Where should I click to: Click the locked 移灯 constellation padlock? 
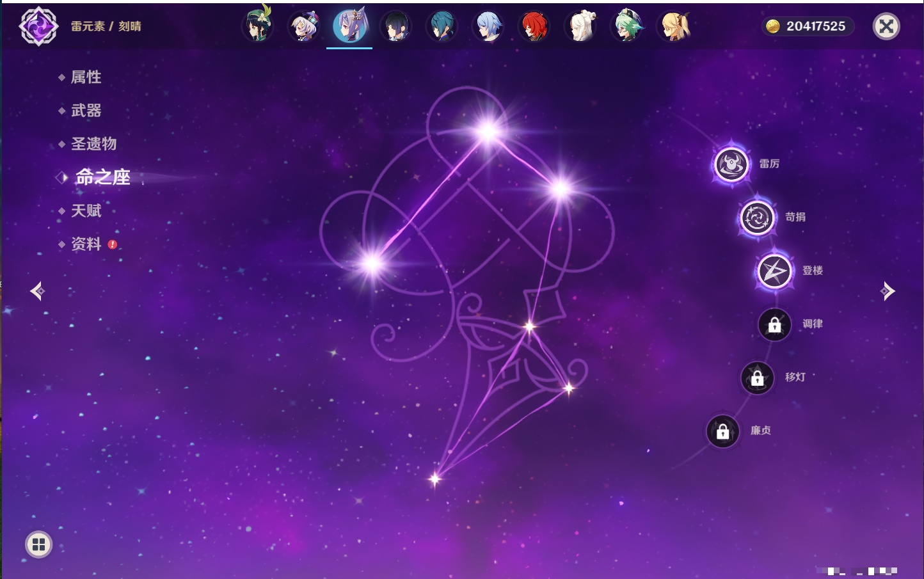point(757,377)
